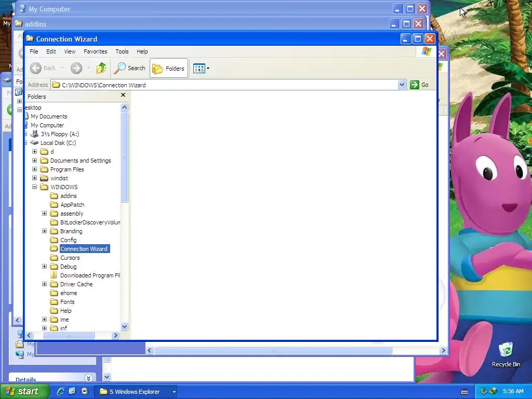The image size is (532, 399).
Task: Open the File menu
Action: (x=34, y=51)
